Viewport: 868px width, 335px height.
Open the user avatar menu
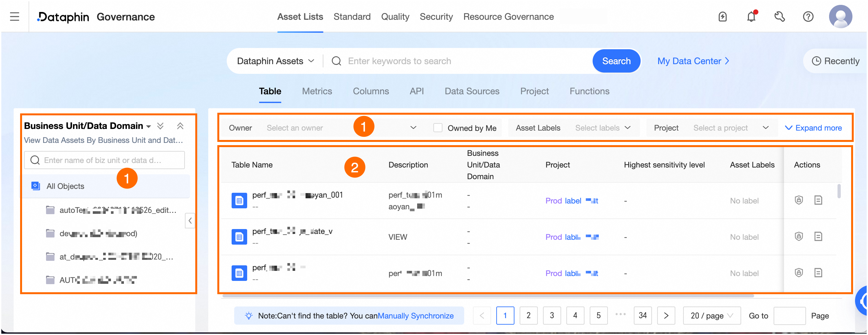tap(840, 17)
